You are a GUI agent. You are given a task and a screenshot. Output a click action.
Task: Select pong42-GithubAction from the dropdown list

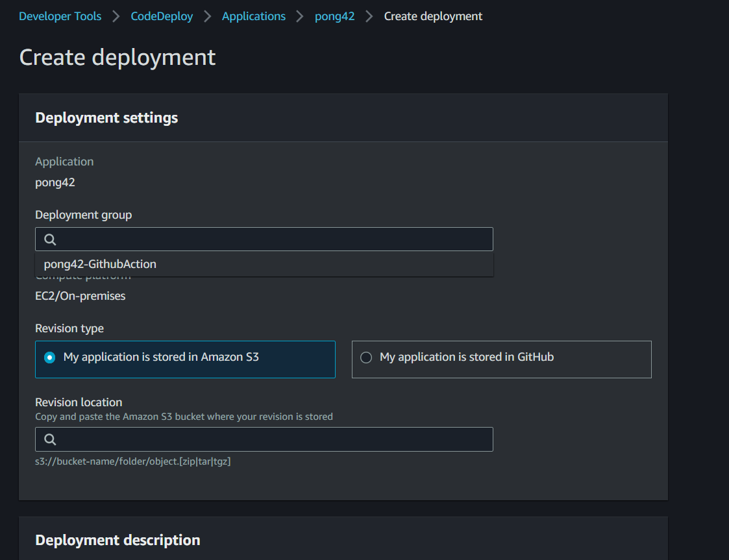tap(264, 264)
